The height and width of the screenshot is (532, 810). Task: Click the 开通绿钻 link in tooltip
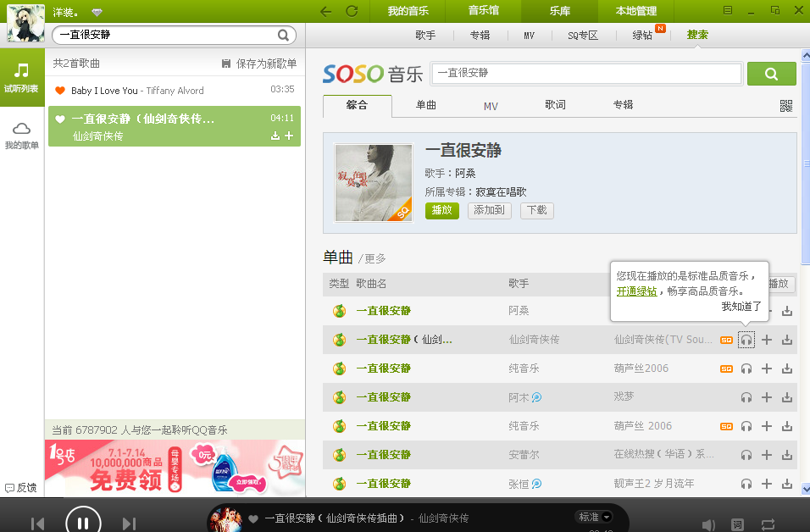coord(636,291)
